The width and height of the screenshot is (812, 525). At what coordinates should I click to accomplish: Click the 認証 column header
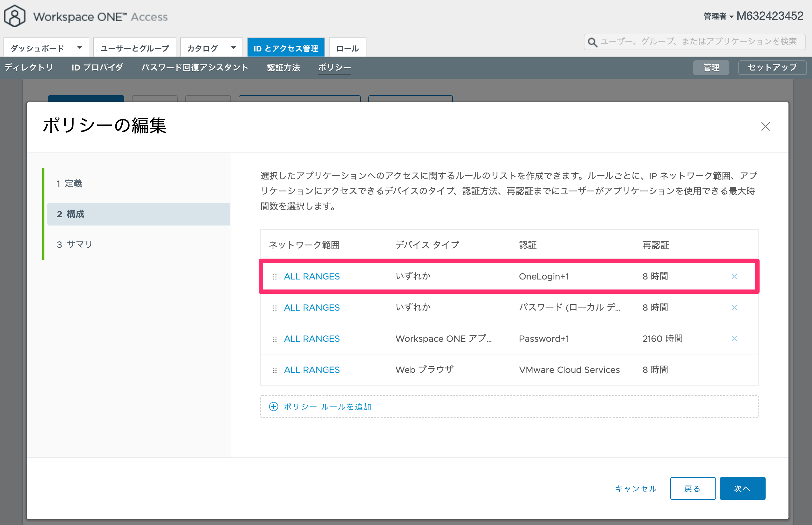click(528, 245)
